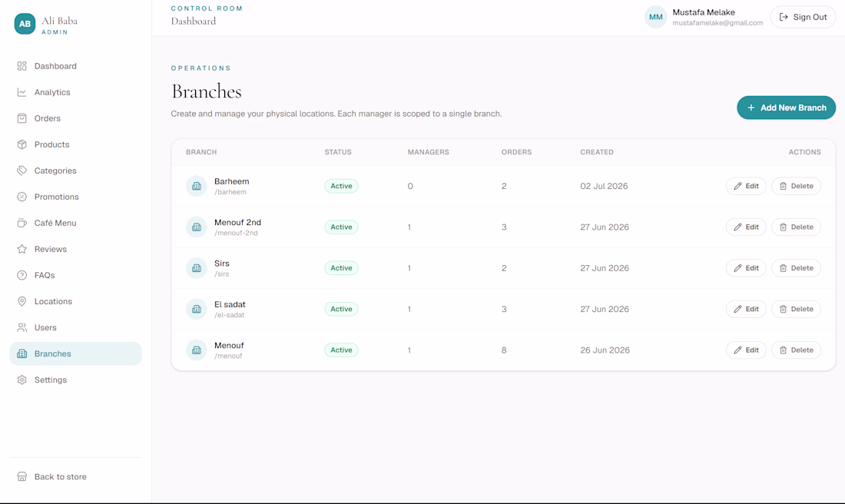The width and height of the screenshot is (845, 504).
Task: Click the Barheem branch name
Action: 232,181
